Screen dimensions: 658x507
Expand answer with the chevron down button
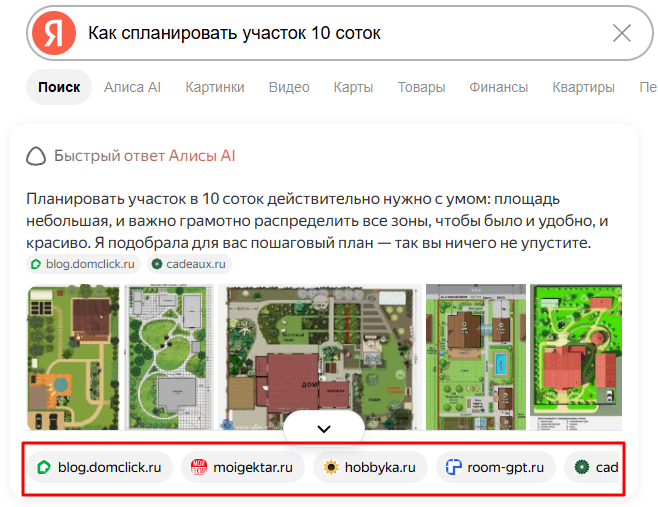pyautogui.click(x=324, y=429)
